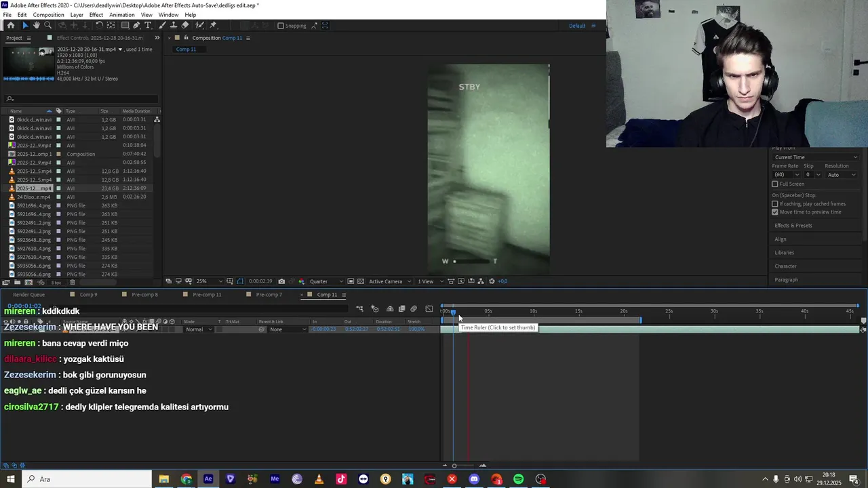Select the Clone Stamp tool
868x488 pixels.
174,26
